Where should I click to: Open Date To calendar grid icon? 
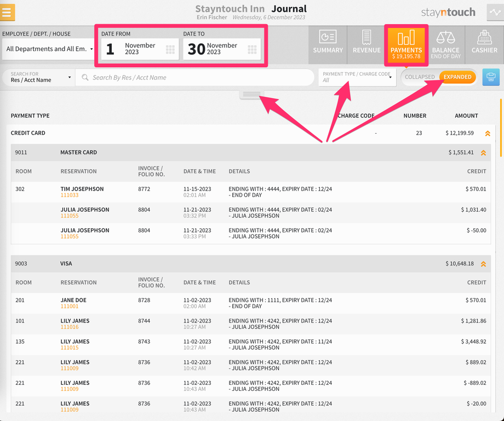click(252, 49)
